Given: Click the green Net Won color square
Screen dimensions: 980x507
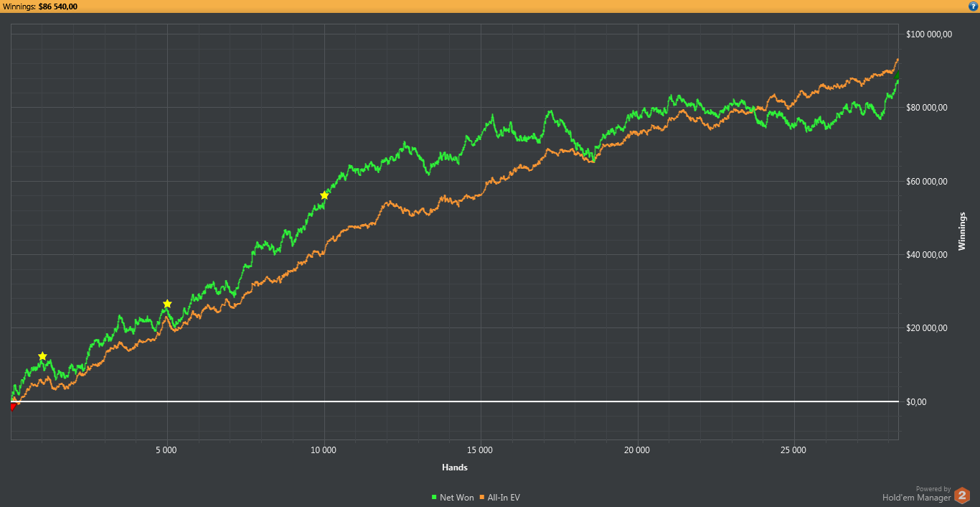Looking at the screenshot, I should pos(434,498).
